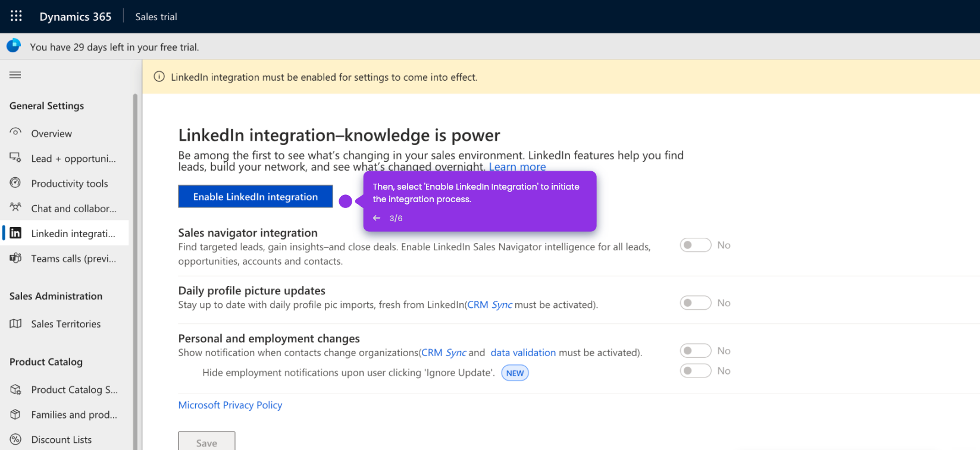
Task: Click the Save button
Action: 206,442
